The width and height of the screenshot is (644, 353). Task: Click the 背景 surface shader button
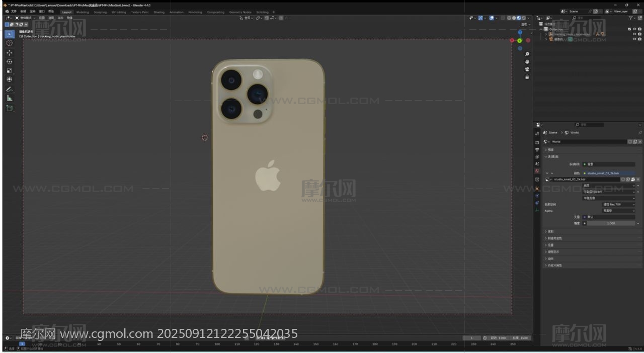(x=609, y=164)
